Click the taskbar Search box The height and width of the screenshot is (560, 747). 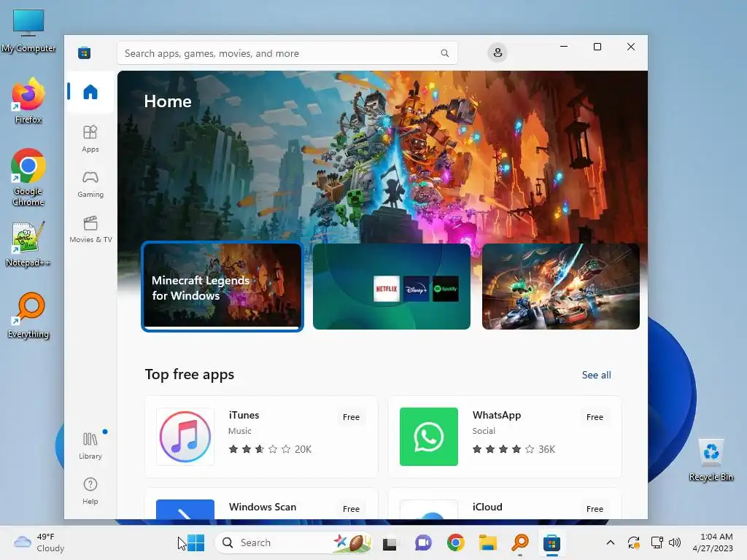click(x=293, y=542)
